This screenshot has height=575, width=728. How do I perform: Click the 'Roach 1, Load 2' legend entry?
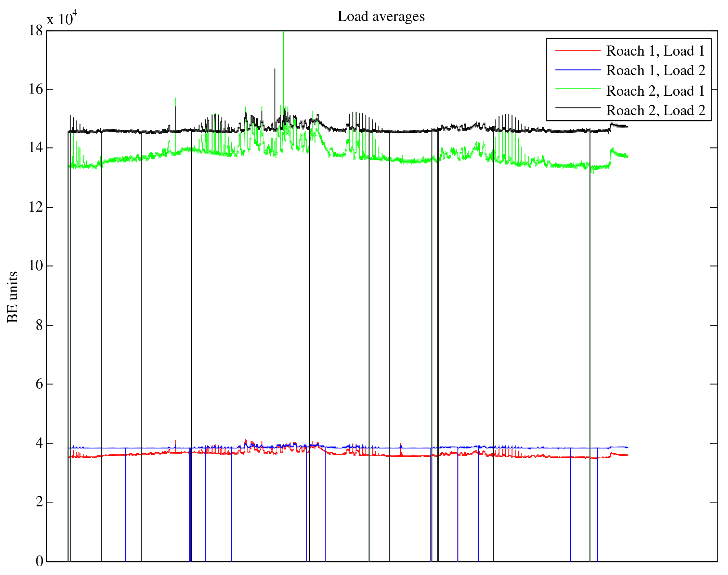pyautogui.click(x=655, y=70)
